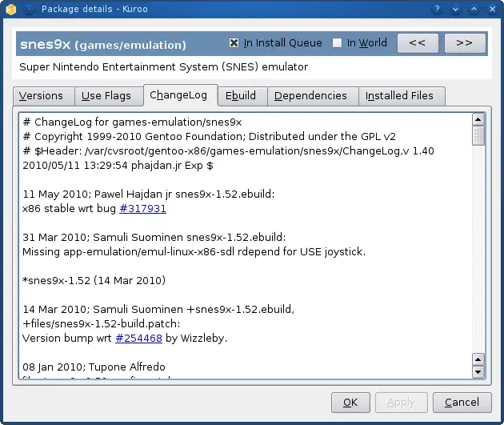Screen dimensions: 504x425
Task: Click the Apply button
Action: click(402, 403)
